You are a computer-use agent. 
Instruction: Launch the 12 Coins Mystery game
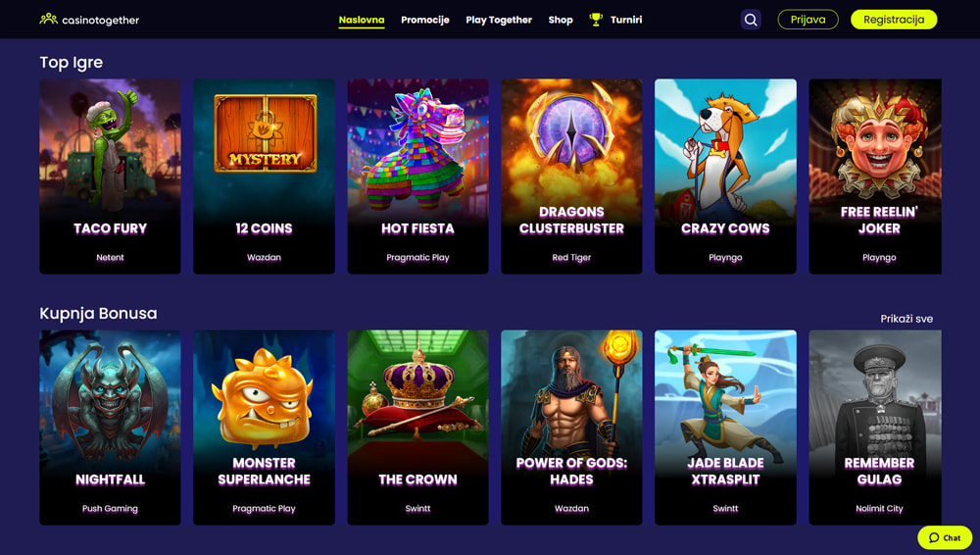pyautogui.click(x=264, y=177)
